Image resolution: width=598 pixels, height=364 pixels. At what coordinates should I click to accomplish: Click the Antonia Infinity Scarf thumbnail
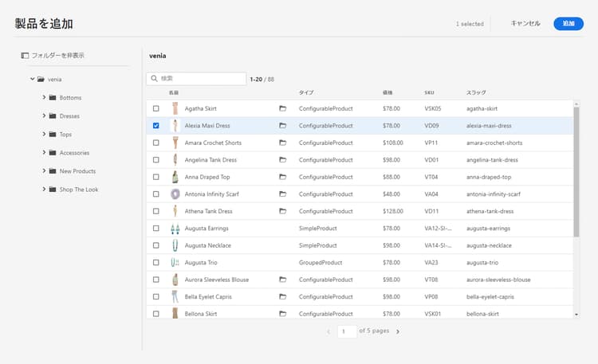coord(175,194)
